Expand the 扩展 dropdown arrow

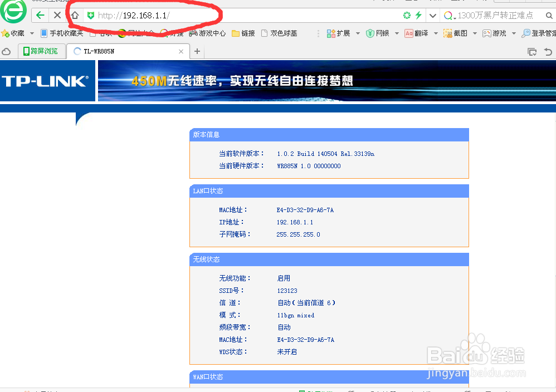click(x=358, y=33)
